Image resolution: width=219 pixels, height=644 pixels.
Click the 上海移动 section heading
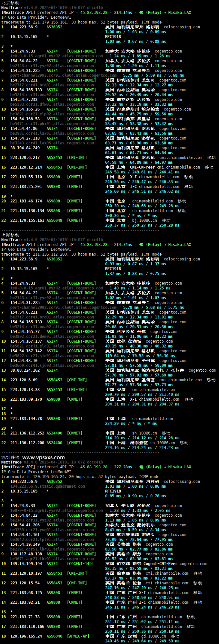(x=10, y=235)
